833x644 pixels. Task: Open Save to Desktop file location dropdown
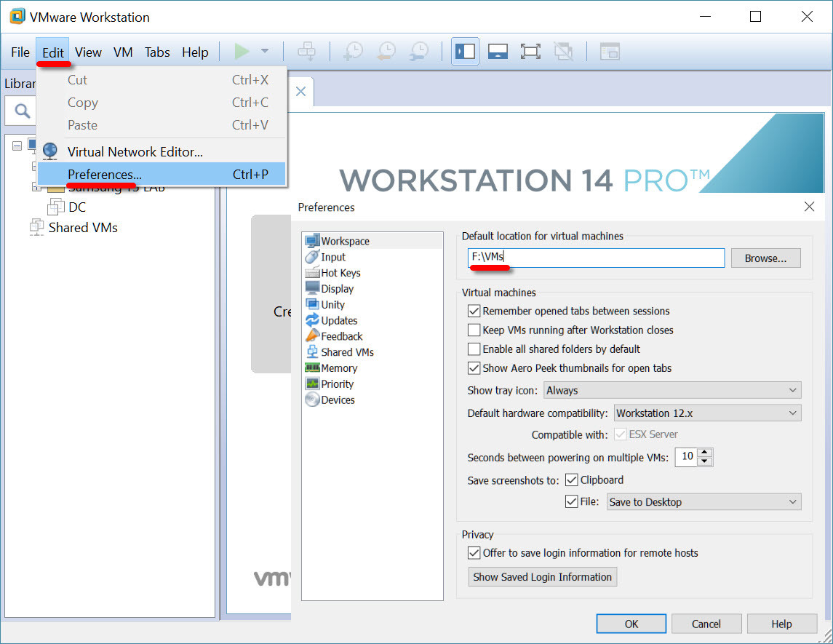tap(704, 501)
